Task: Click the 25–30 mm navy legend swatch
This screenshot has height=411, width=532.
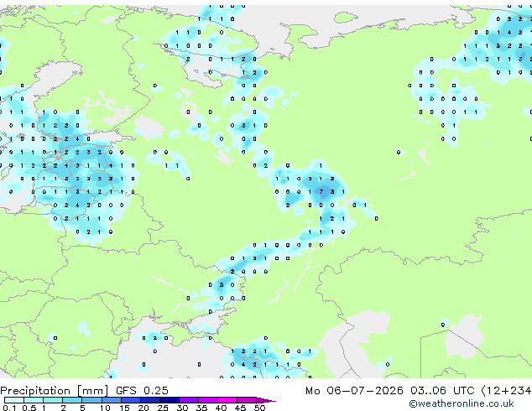Action: pyautogui.click(x=169, y=400)
